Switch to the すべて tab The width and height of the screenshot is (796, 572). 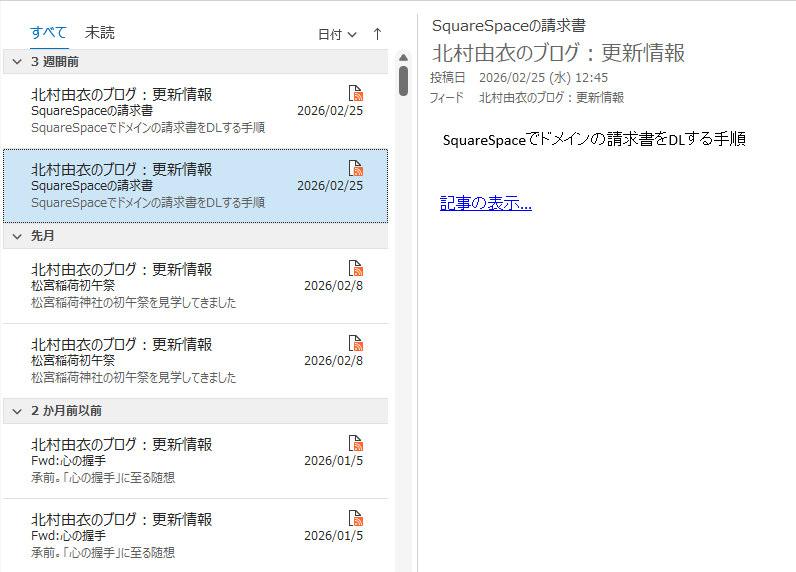pos(49,33)
